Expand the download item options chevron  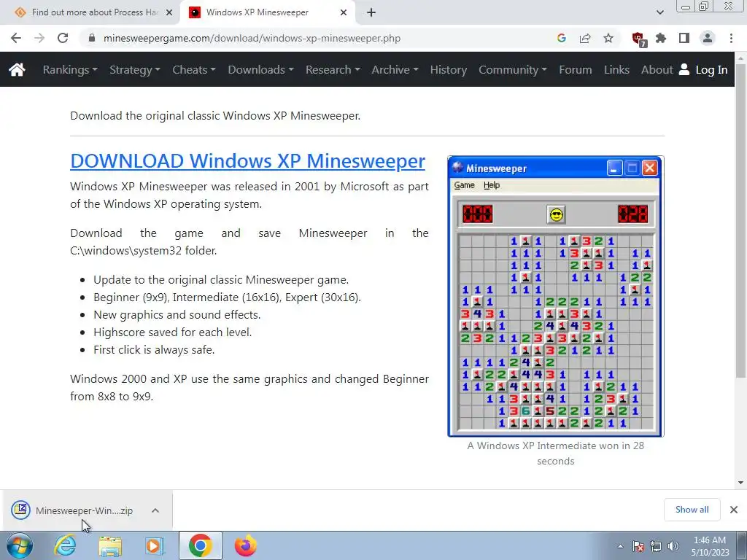coord(155,510)
